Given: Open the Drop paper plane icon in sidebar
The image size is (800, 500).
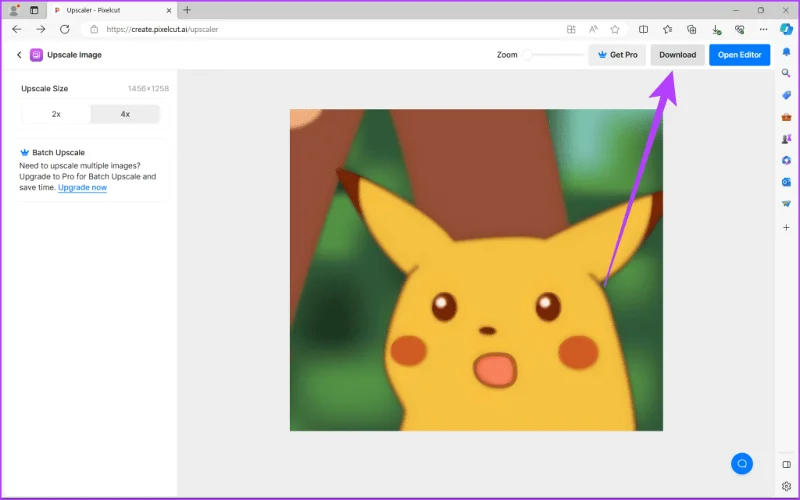Looking at the screenshot, I should (786, 204).
